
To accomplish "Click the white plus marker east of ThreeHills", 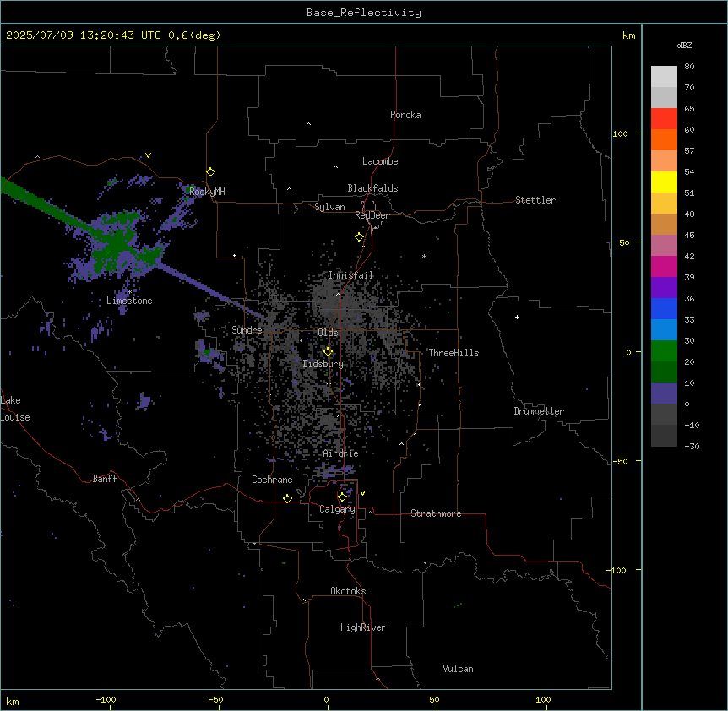I will tap(517, 317).
